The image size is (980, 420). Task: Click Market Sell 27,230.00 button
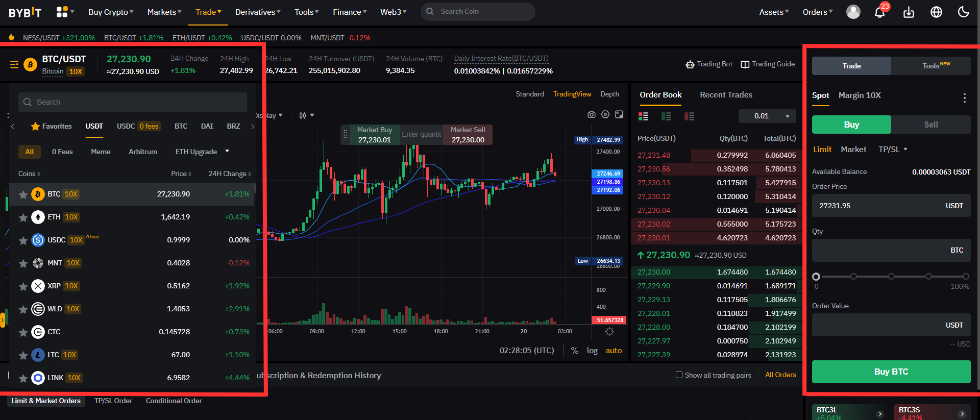pos(468,135)
